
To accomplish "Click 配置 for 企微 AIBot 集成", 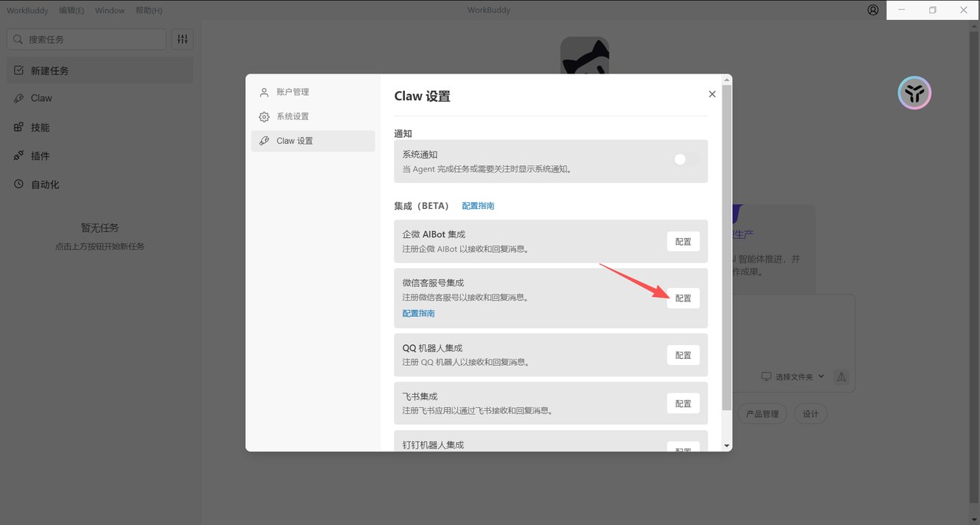I will tap(683, 242).
